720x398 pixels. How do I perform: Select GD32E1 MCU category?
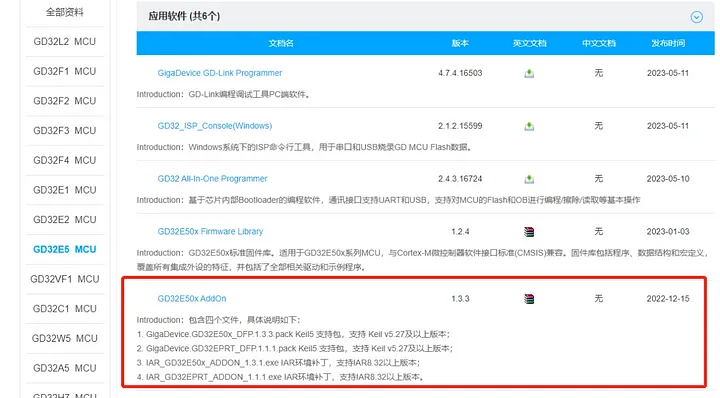pos(65,190)
